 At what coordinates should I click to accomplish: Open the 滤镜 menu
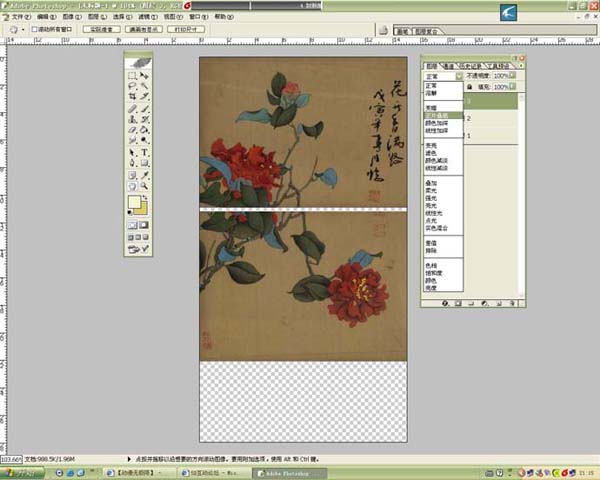(148, 17)
